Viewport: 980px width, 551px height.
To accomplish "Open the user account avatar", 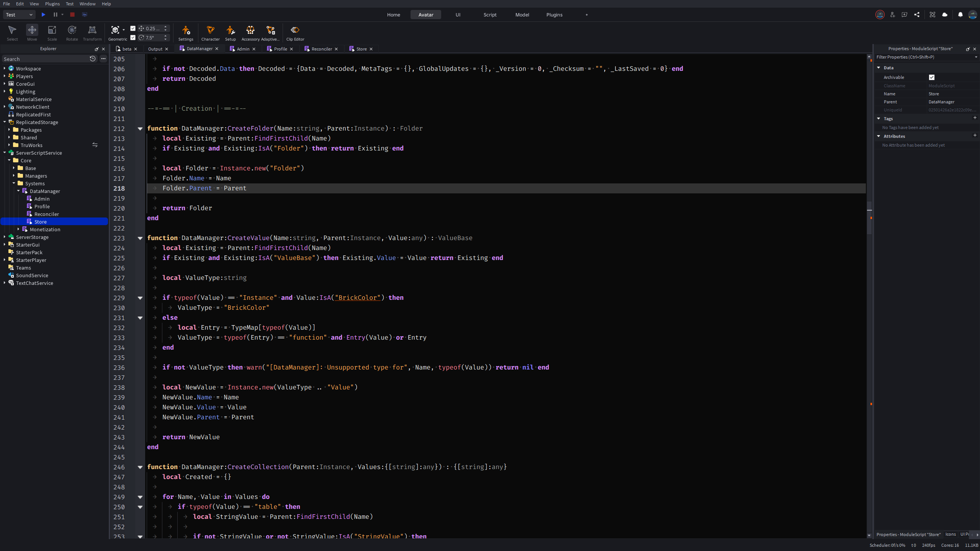I will (973, 15).
